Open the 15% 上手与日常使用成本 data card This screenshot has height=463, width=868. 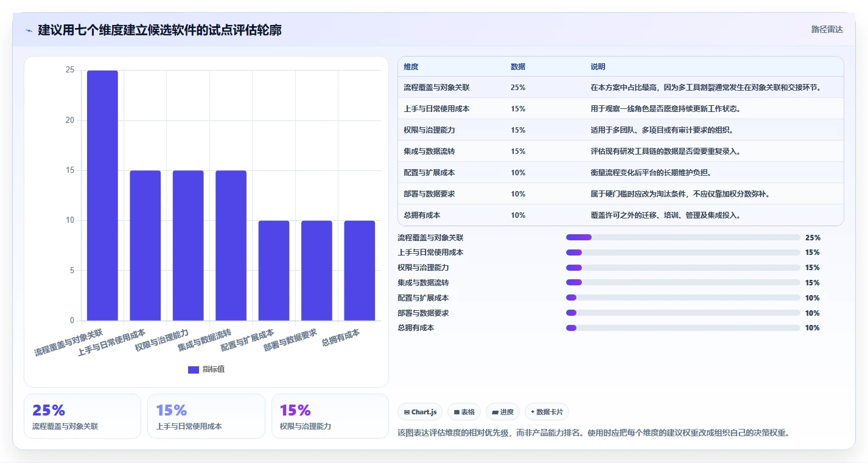(x=206, y=416)
